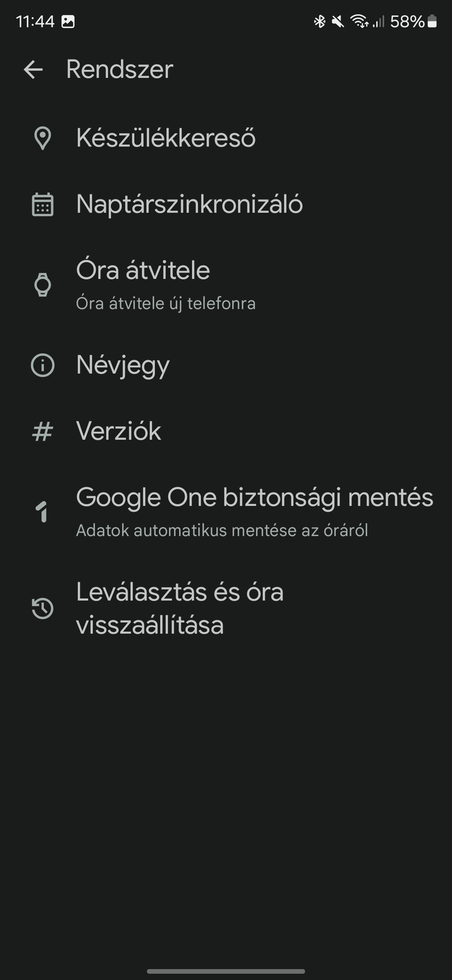Image resolution: width=452 pixels, height=980 pixels.
Task: Tap the watch icon for Óra átvitele
Action: pyautogui.click(x=43, y=285)
